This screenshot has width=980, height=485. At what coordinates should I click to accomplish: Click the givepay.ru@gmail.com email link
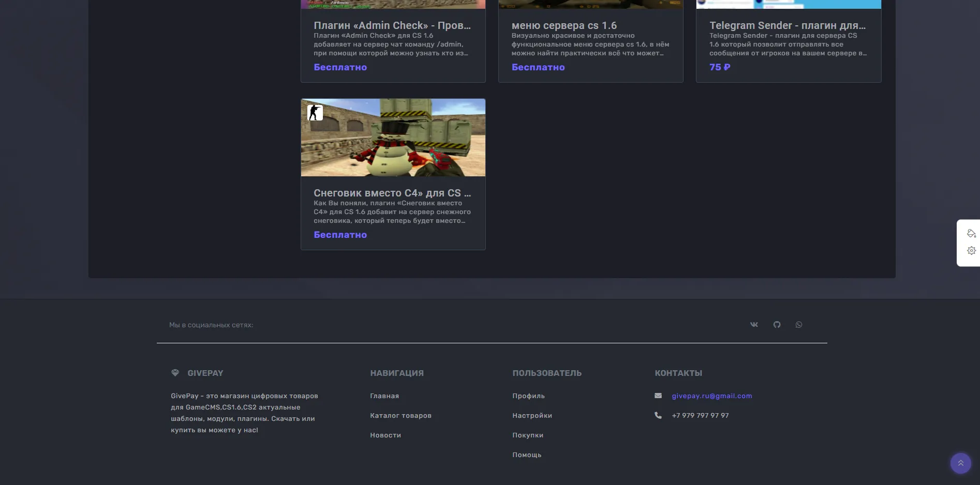click(x=711, y=396)
